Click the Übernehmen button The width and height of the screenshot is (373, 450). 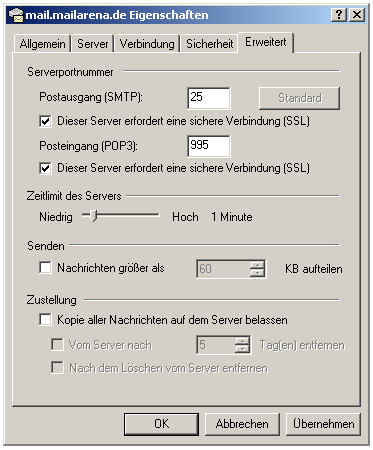click(x=323, y=424)
